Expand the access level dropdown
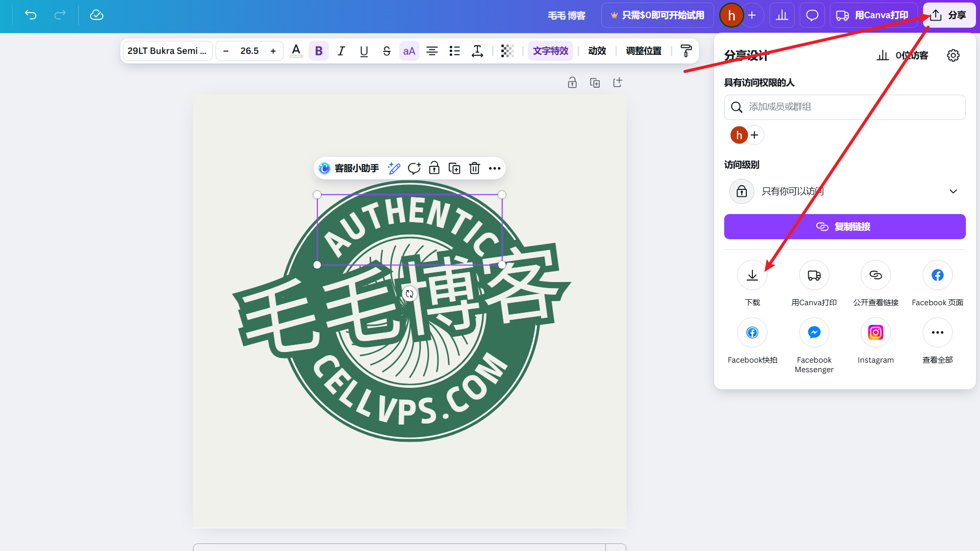The image size is (980, 551). 953,191
